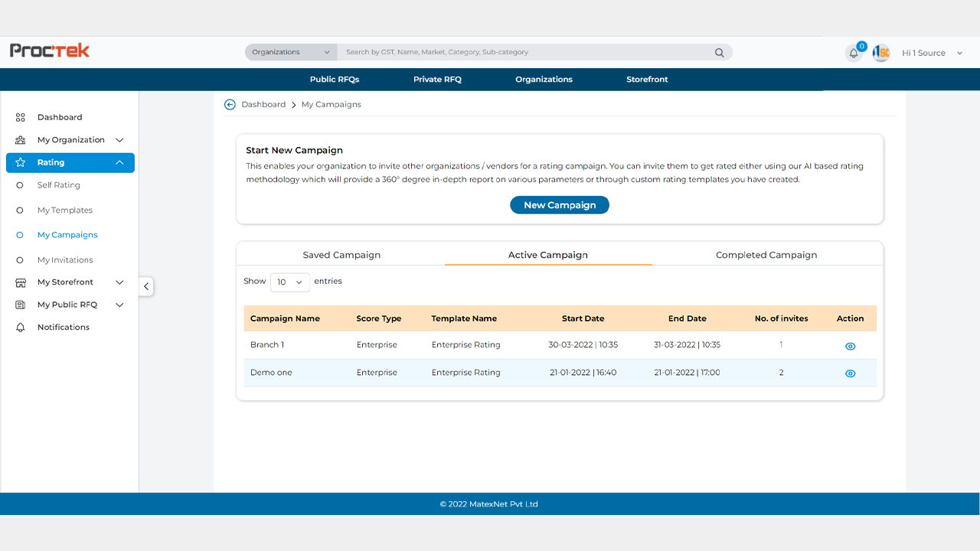Open Public RFQs in navigation bar
This screenshot has width=980, height=551.
coord(335,80)
